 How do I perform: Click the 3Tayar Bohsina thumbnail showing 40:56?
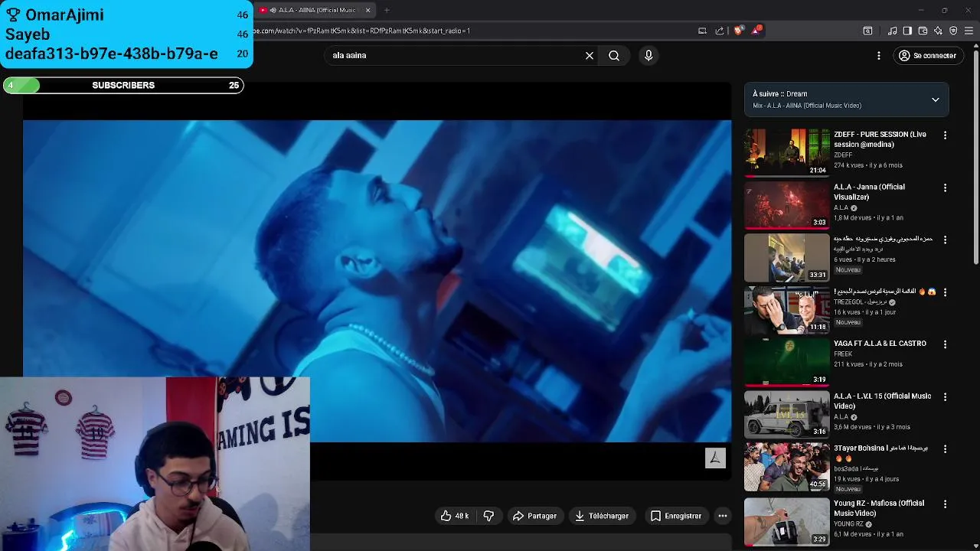pos(786,466)
